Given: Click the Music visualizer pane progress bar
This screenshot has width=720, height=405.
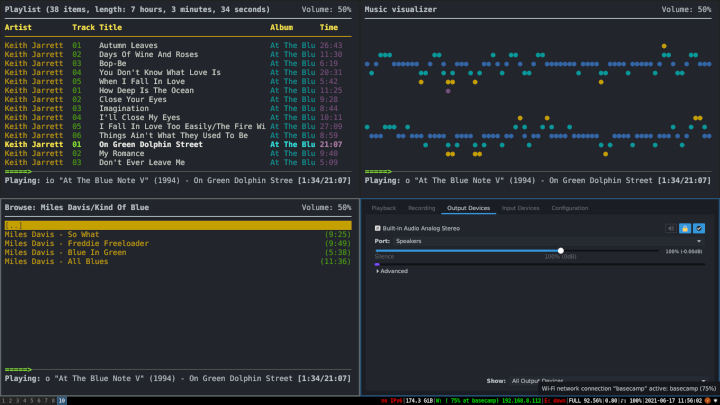Looking at the screenshot, I should (538, 171).
